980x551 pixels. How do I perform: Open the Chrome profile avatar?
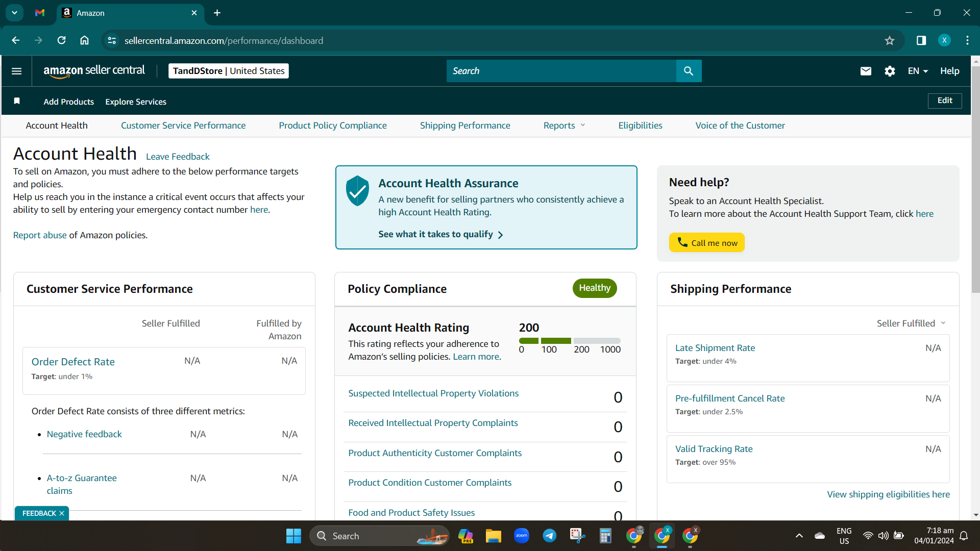944,40
